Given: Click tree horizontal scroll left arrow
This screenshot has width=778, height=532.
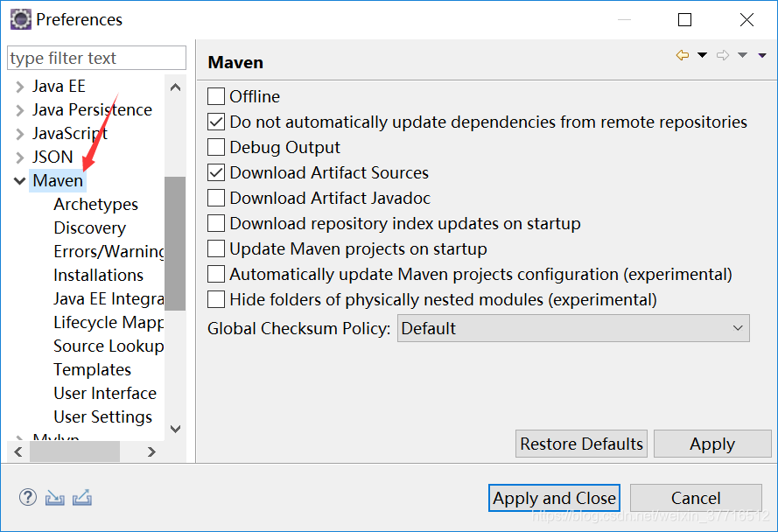Looking at the screenshot, I should tap(18, 451).
